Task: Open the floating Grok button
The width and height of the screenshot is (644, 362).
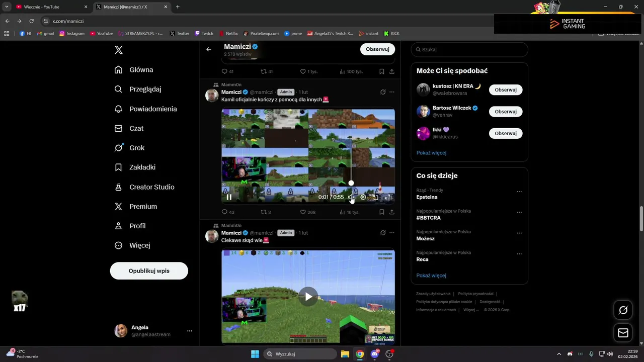Action: click(623, 310)
